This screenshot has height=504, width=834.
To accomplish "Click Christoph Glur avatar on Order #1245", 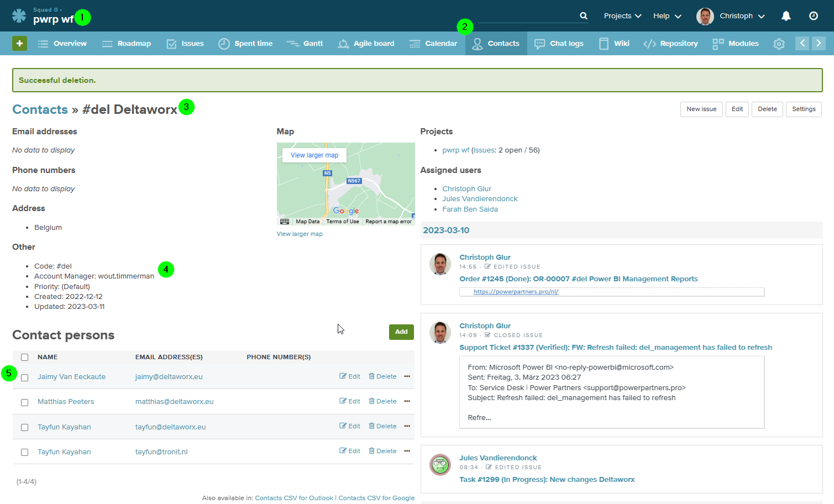I will [440, 264].
